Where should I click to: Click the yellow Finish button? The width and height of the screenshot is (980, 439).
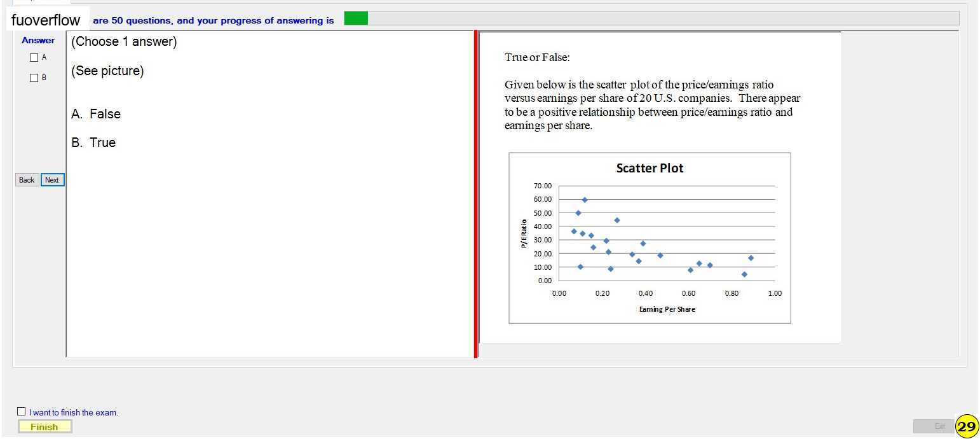(44, 427)
